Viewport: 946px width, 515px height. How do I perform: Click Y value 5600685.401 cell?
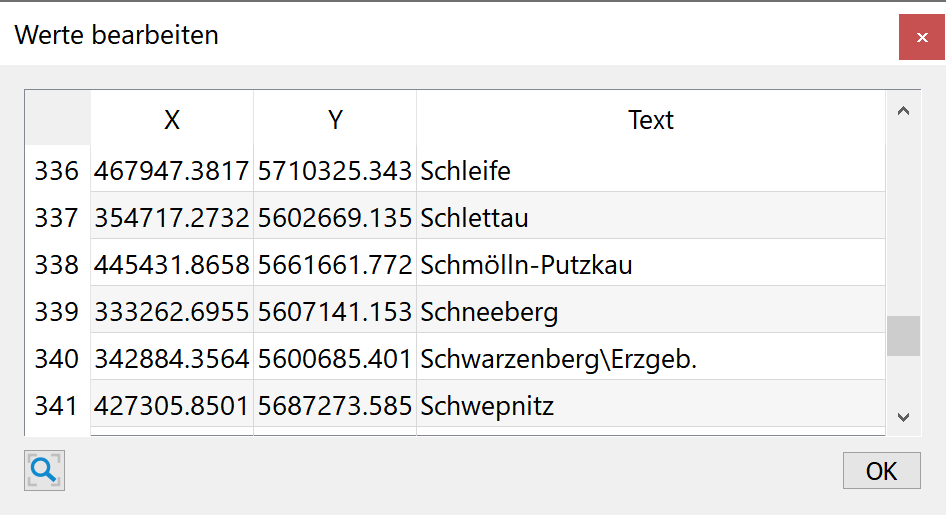(335, 359)
